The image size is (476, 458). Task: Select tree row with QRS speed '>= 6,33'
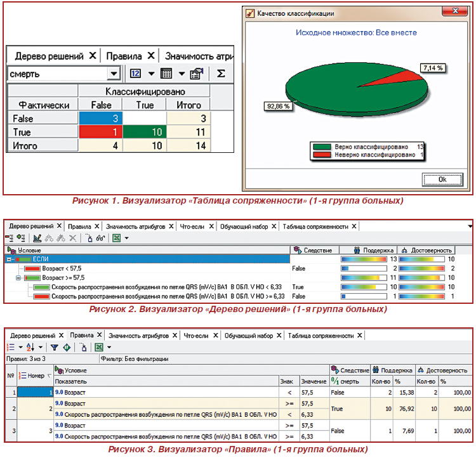168,296
